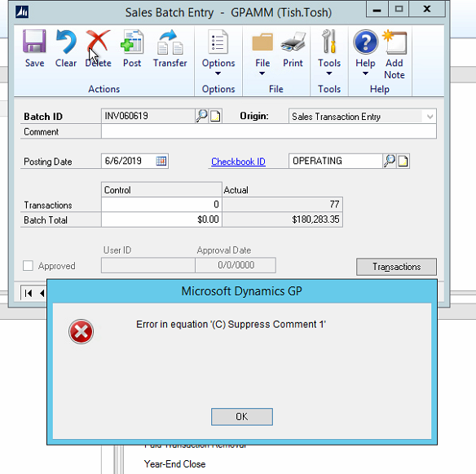Minimize the Sales Batch Entry window
This screenshot has width=476, height=474.
(x=377, y=10)
